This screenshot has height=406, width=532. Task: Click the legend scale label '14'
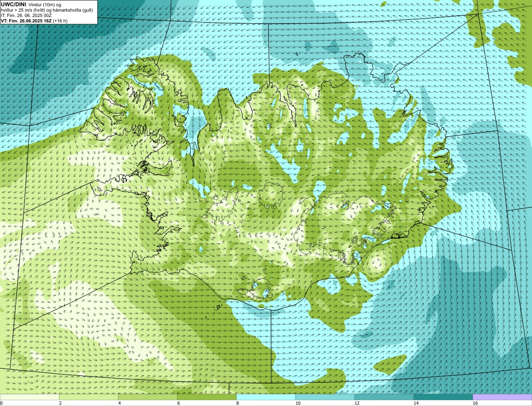(x=416, y=403)
